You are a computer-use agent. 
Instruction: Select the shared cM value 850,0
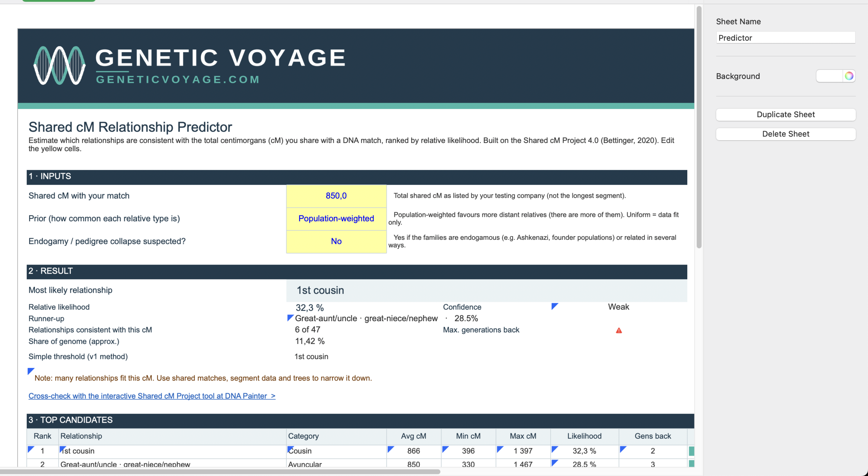pyautogui.click(x=336, y=196)
